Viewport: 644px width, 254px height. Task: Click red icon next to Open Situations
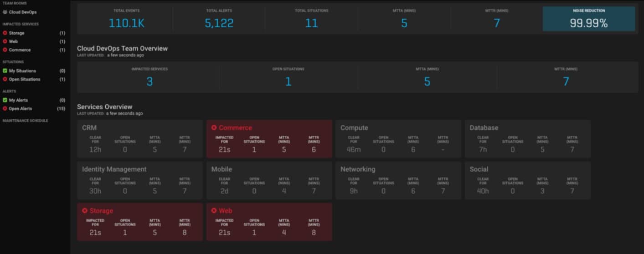(5, 79)
